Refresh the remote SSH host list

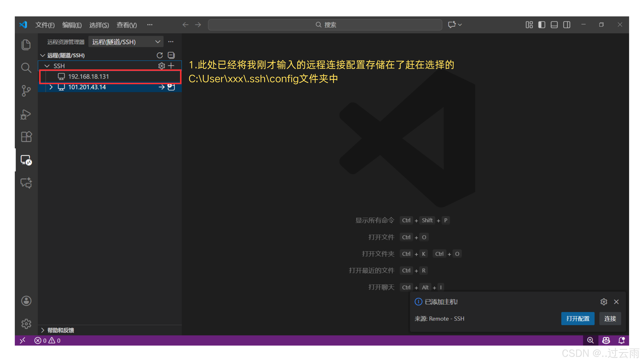pyautogui.click(x=160, y=55)
